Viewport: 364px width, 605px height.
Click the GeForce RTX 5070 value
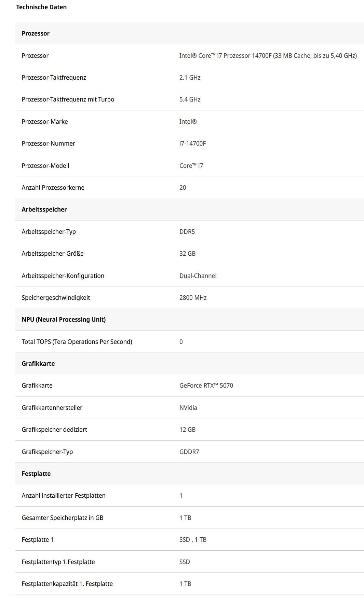tap(206, 386)
